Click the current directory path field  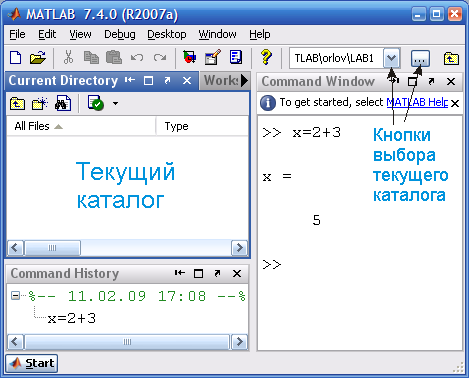tap(336, 59)
